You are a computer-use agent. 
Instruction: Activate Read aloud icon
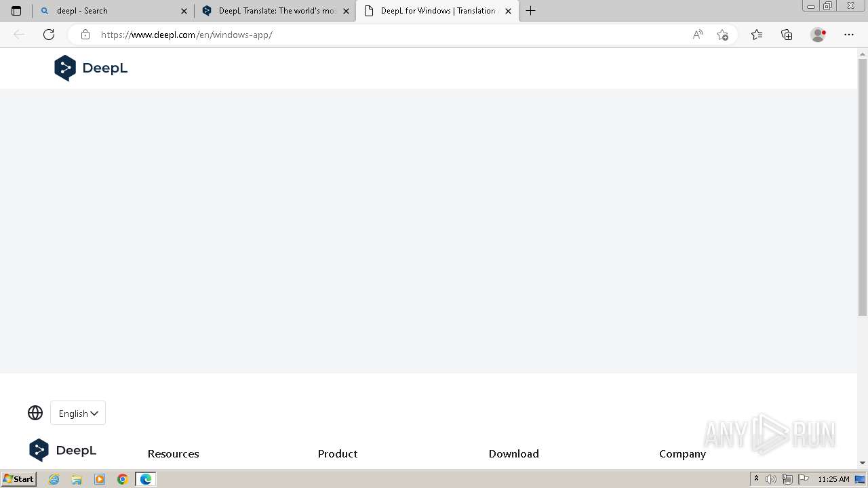pyautogui.click(x=698, y=35)
